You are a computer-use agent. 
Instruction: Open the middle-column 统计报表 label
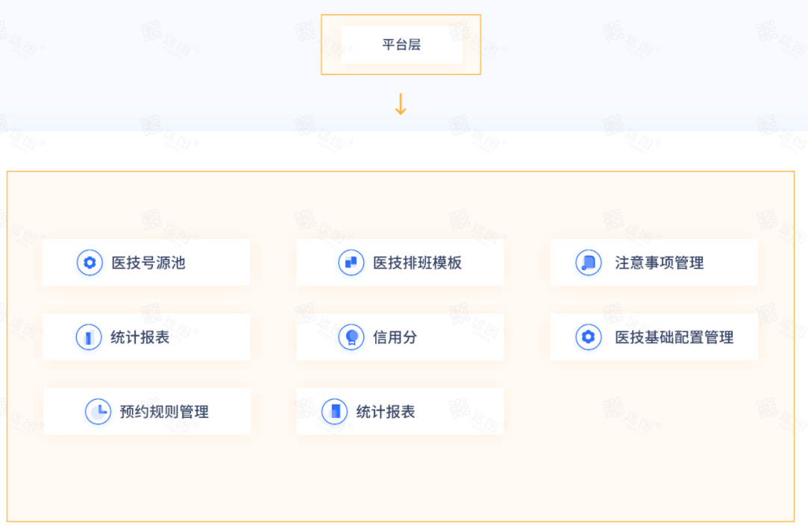pos(386,412)
